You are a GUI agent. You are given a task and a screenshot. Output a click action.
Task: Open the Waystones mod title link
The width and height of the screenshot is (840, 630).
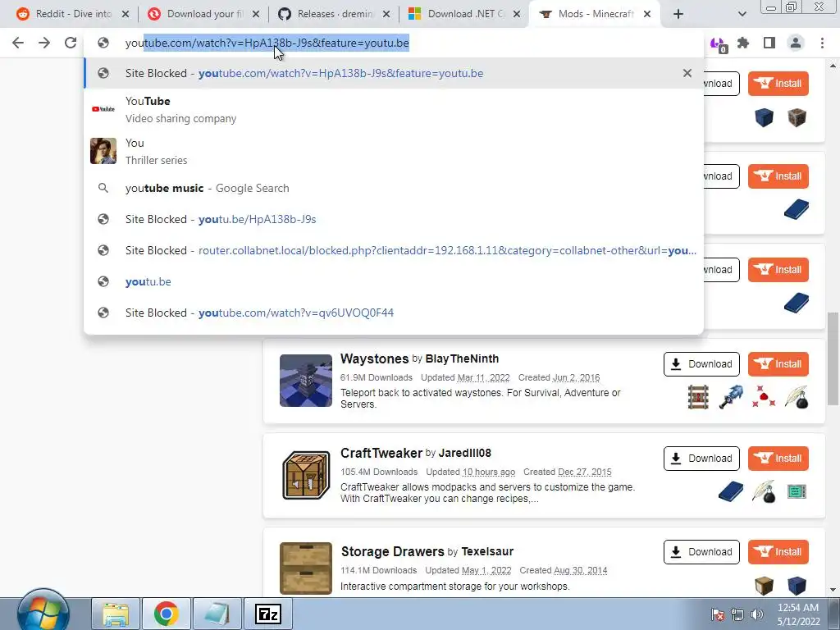(x=374, y=358)
